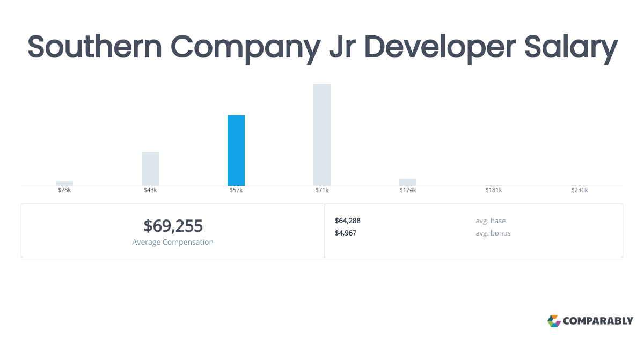Click the Comparably logo icon
This screenshot has width=644, height=338.
pos(554,321)
